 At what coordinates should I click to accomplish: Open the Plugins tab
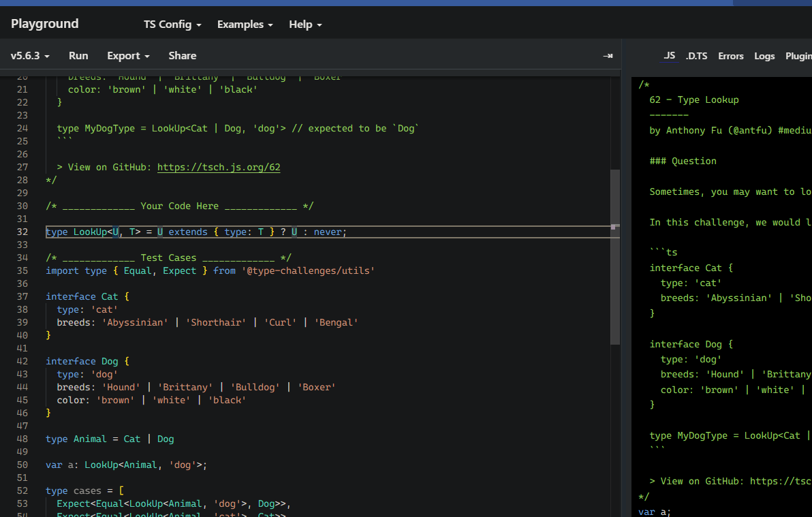point(798,56)
